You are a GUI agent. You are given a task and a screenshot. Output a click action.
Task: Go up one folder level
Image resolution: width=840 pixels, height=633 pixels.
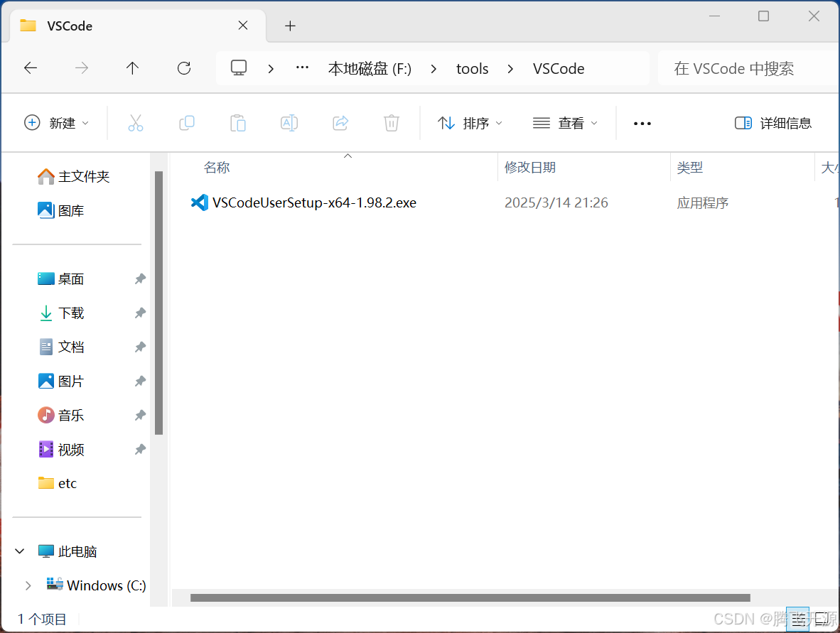pos(132,68)
